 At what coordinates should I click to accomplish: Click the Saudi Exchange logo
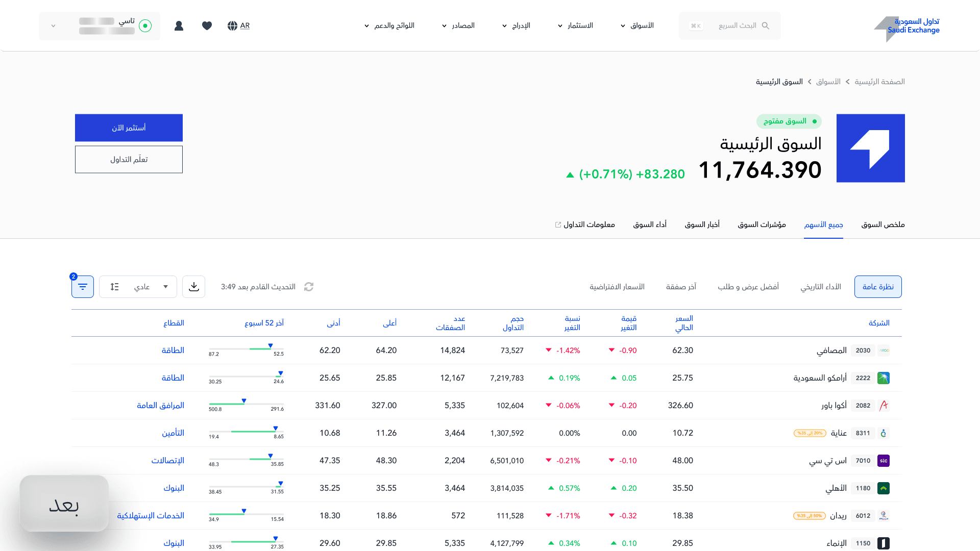907,27
